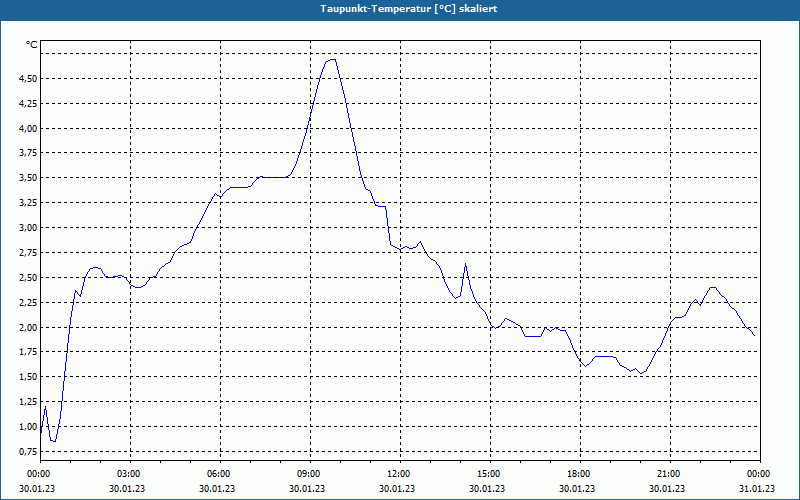Click the curve minimum near 00:30

point(54,441)
